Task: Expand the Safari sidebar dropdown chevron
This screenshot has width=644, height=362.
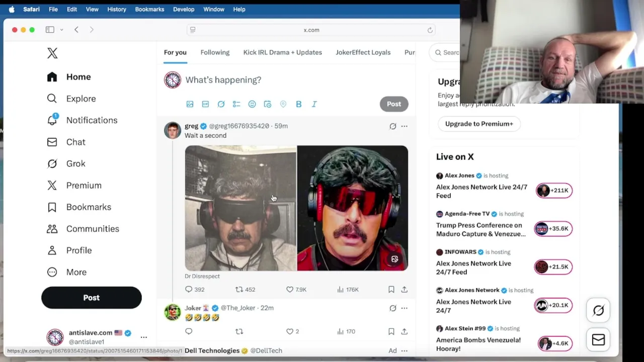Action: click(61, 30)
